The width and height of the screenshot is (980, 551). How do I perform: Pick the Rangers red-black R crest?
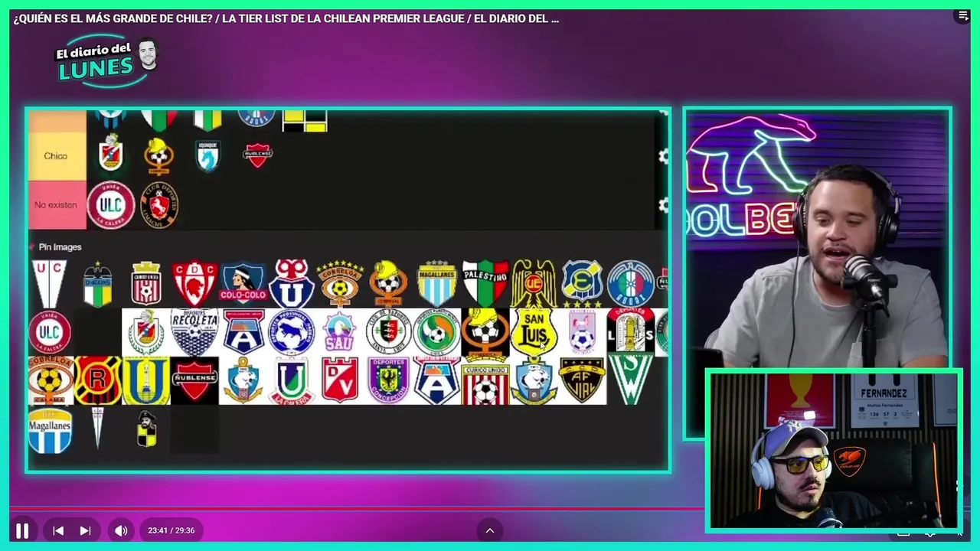[98, 380]
